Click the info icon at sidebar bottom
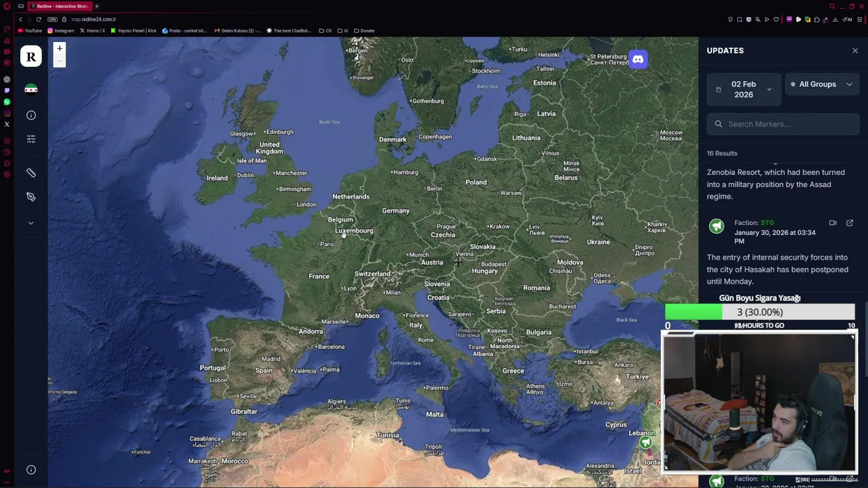Viewport: 868px width, 488px height. click(31, 470)
